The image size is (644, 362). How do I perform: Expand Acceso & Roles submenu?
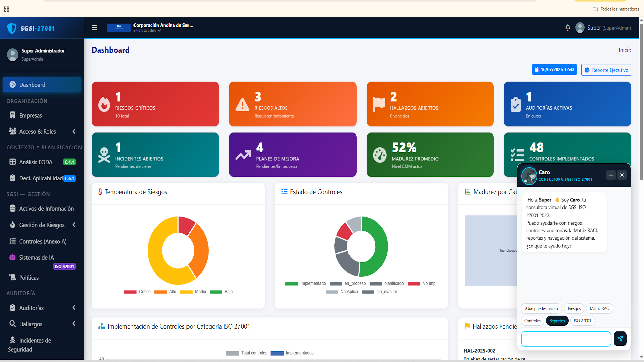pos(42,132)
